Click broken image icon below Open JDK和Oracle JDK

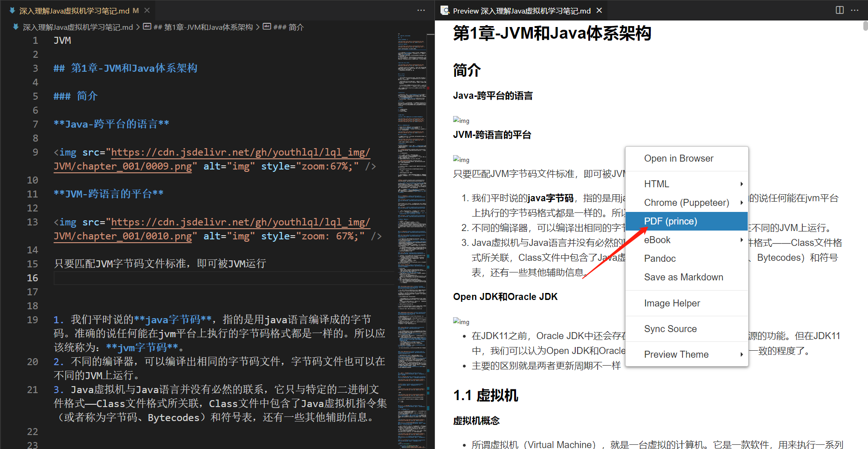[x=461, y=321]
